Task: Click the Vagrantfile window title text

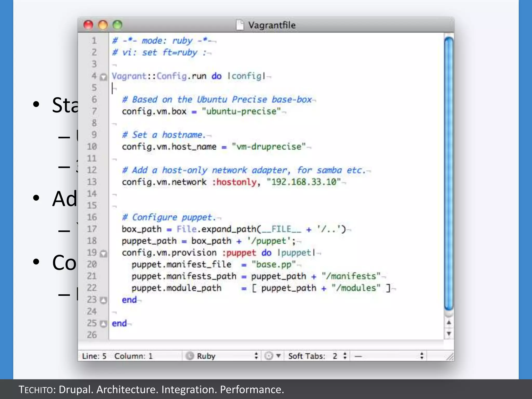Action: click(272, 25)
